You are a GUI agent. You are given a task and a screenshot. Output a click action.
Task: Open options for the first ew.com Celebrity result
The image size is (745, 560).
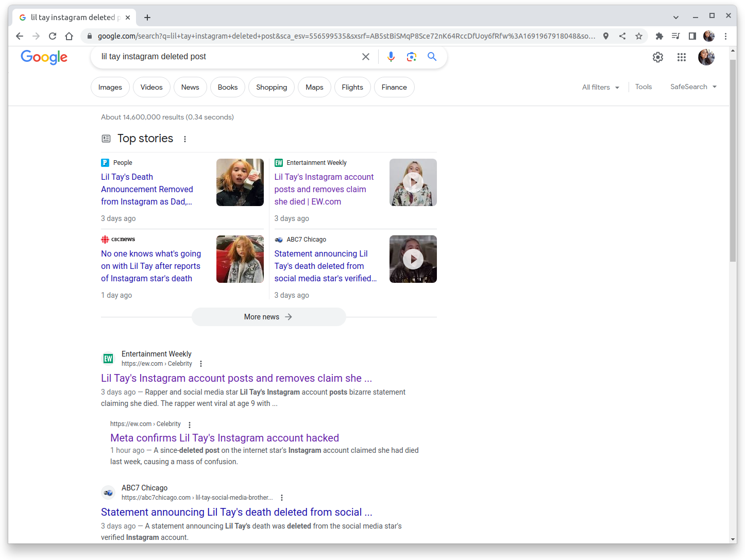pos(201,364)
